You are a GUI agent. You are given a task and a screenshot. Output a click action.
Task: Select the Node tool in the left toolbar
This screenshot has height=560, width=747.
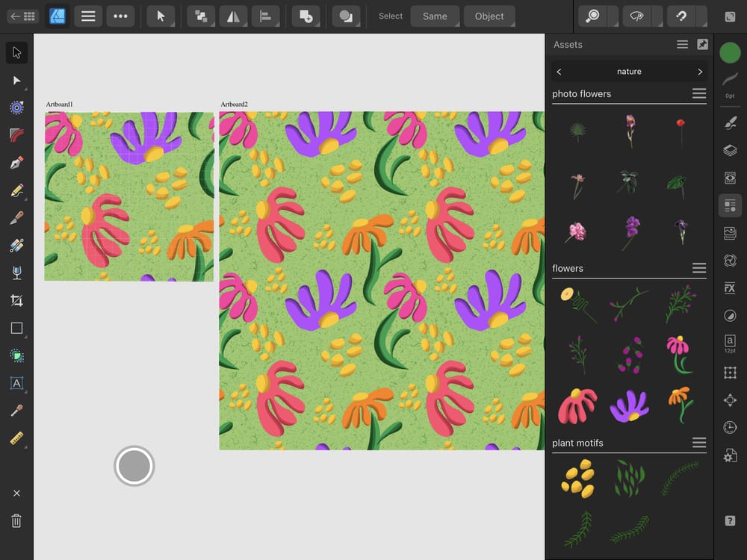point(17,81)
